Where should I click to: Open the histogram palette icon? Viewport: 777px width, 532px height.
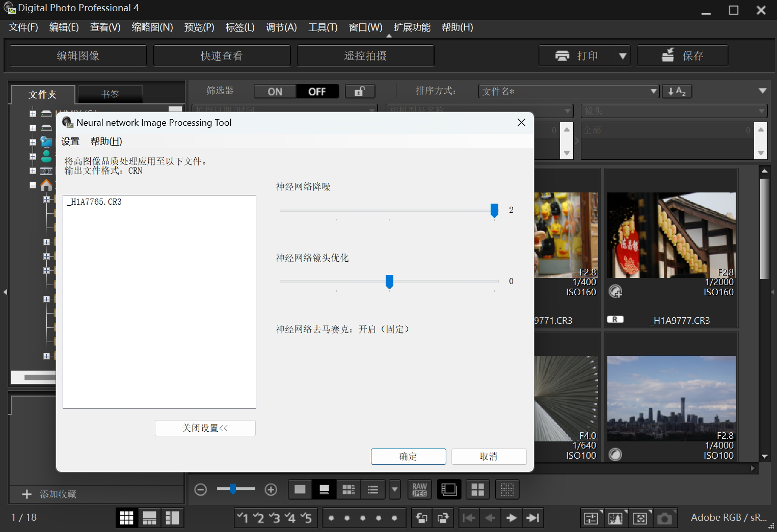tap(615, 518)
